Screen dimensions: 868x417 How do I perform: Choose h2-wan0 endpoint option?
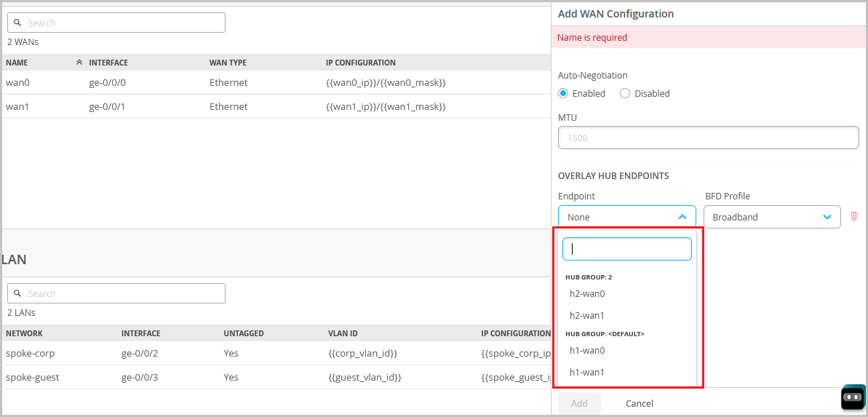587,294
